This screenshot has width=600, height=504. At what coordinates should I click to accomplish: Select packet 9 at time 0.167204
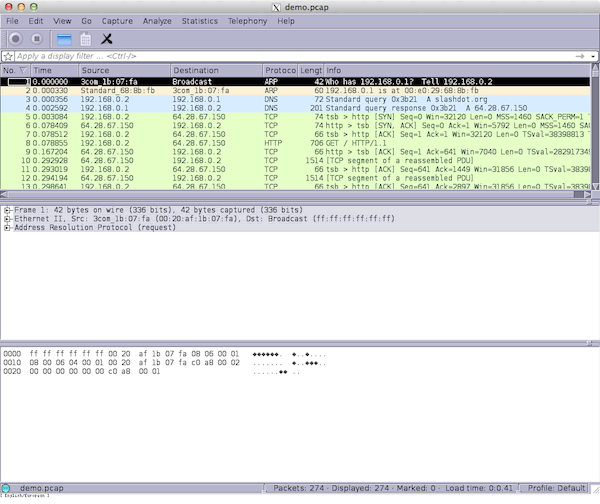point(295,152)
